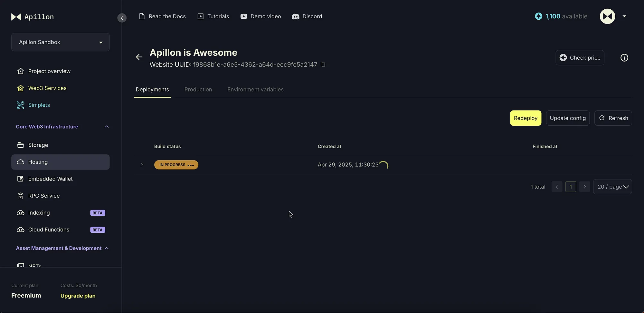
Task: Open the 20 / page size dropdown
Action: click(612, 187)
